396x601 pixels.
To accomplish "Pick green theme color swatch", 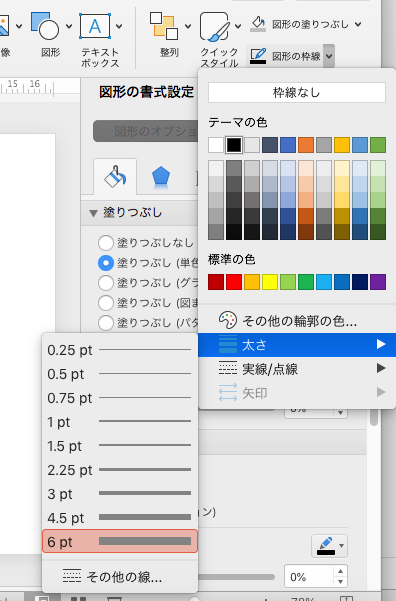I will click(378, 145).
